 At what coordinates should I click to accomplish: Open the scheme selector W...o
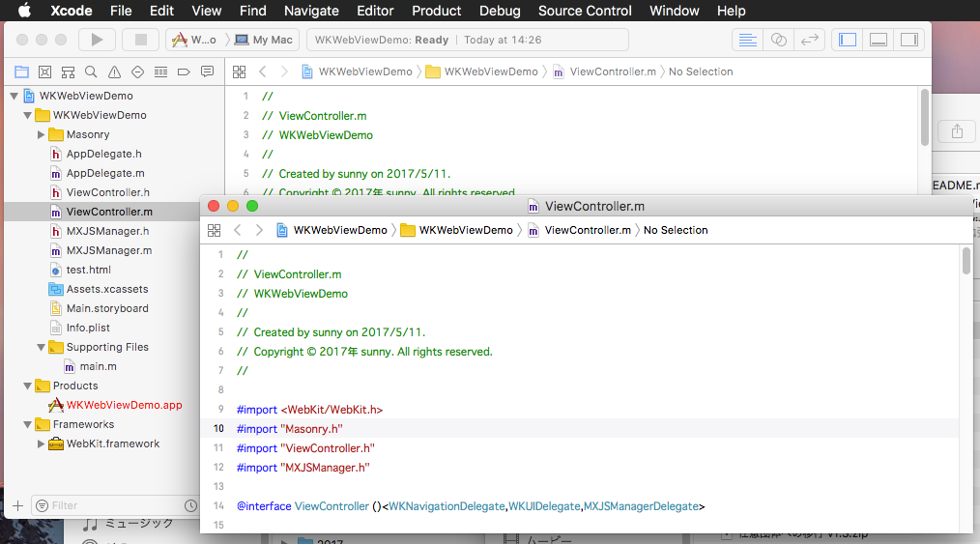[x=194, y=40]
